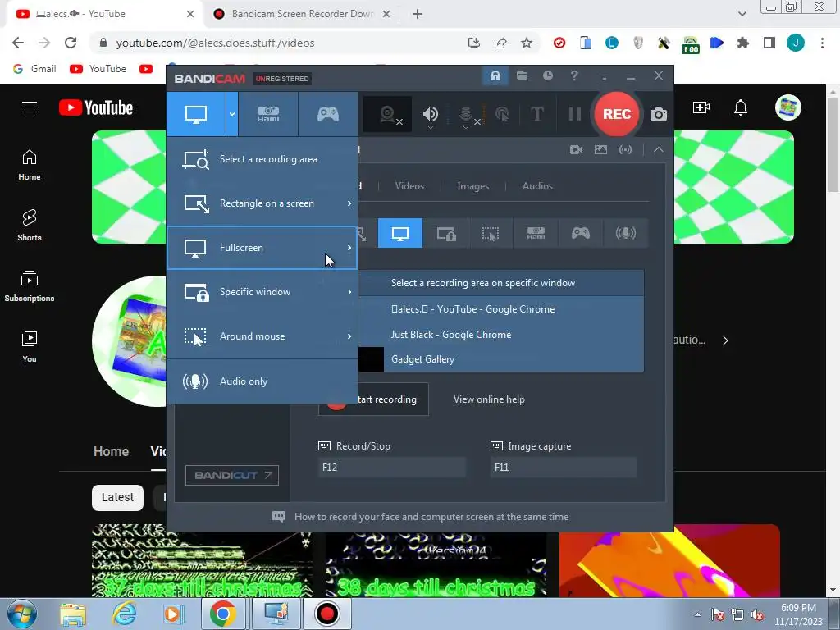The image size is (840, 630).
Task: Click the Record/Stop hotkey field F12
Action: click(392, 467)
